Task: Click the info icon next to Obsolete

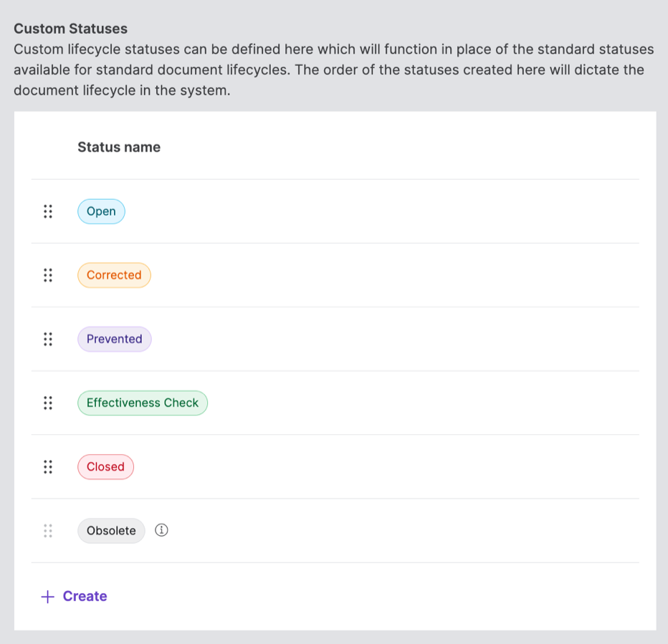Action: pyautogui.click(x=161, y=530)
